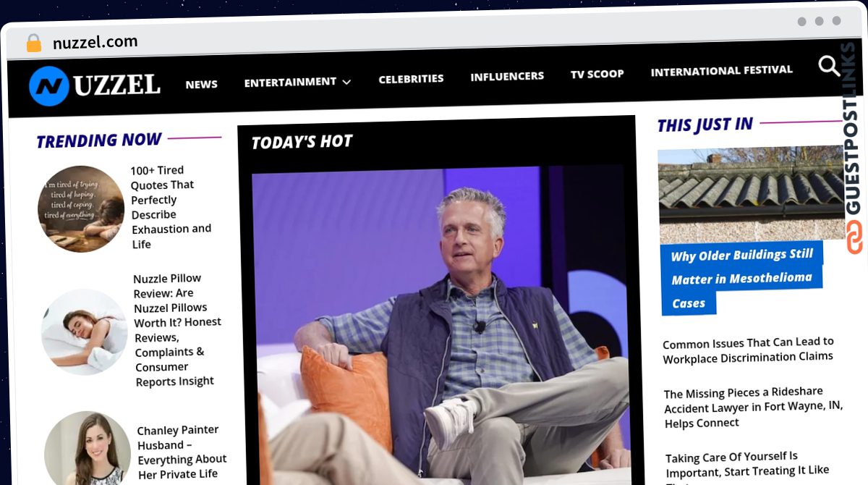Image resolution: width=868 pixels, height=485 pixels.
Task: Click the Today's Hot featured man photo
Action: pos(441,324)
